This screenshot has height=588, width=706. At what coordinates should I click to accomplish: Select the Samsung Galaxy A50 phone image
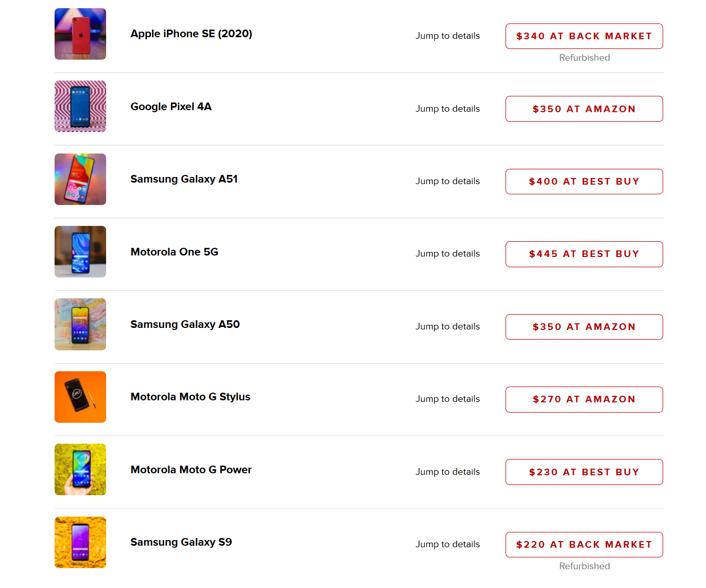[x=80, y=324]
